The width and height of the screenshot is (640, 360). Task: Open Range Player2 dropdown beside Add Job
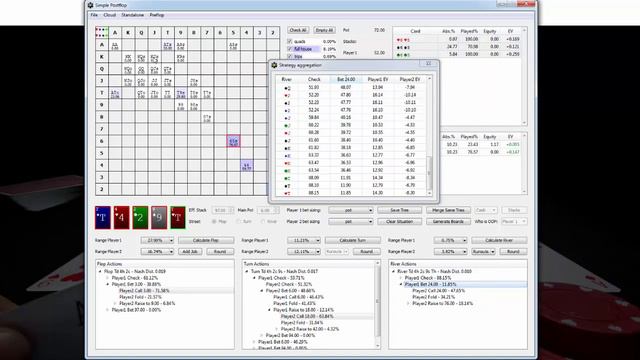click(x=157, y=252)
